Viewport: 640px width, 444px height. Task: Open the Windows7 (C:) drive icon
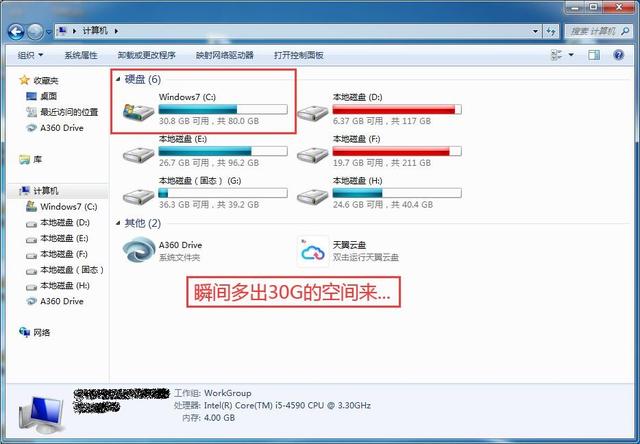point(138,111)
